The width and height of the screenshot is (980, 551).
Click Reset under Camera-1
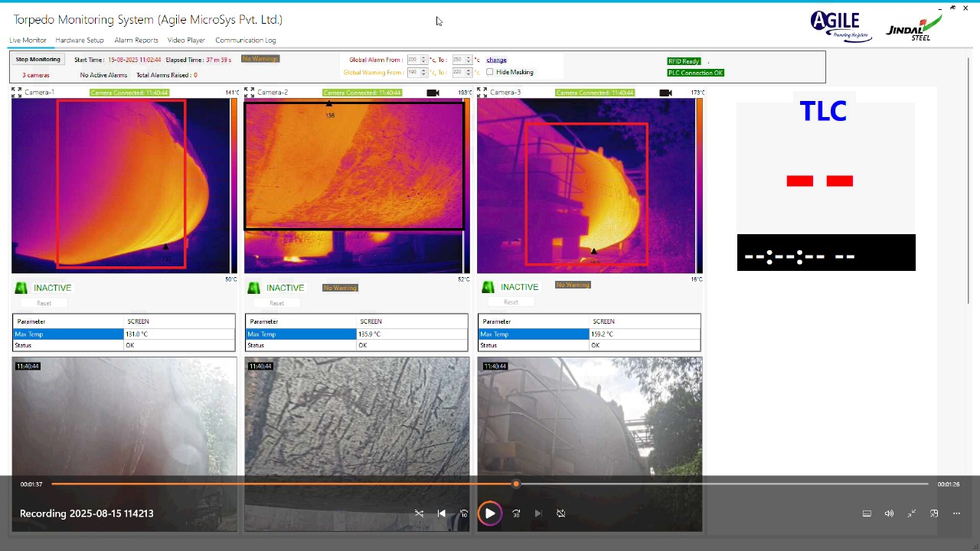point(44,303)
